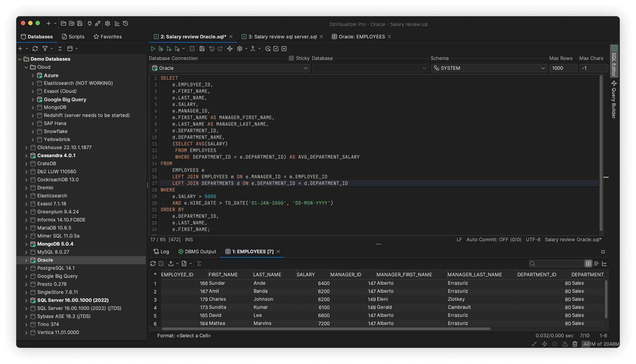The height and width of the screenshot is (364, 636).
Task: Open the Schema dropdown showing SYSTEM
Action: pyautogui.click(x=489, y=68)
